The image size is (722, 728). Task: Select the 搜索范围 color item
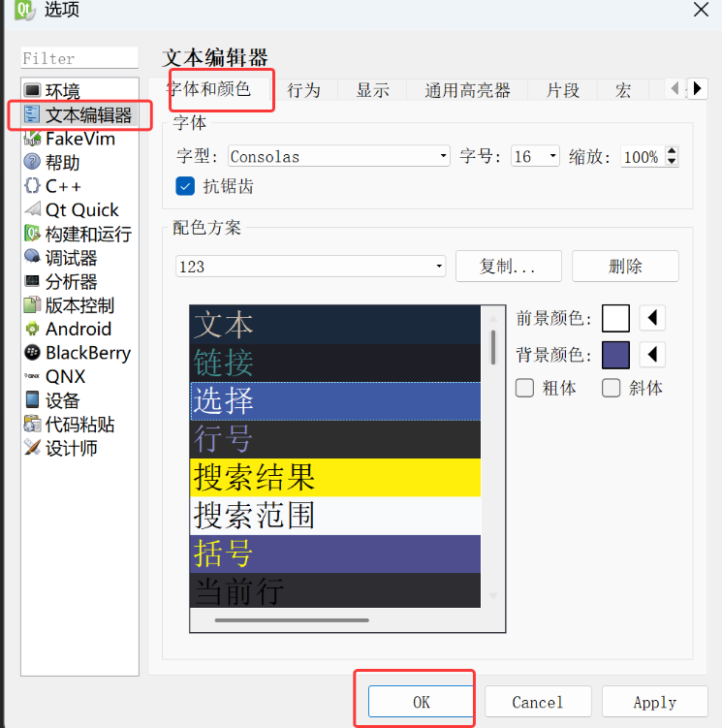coord(335,516)
